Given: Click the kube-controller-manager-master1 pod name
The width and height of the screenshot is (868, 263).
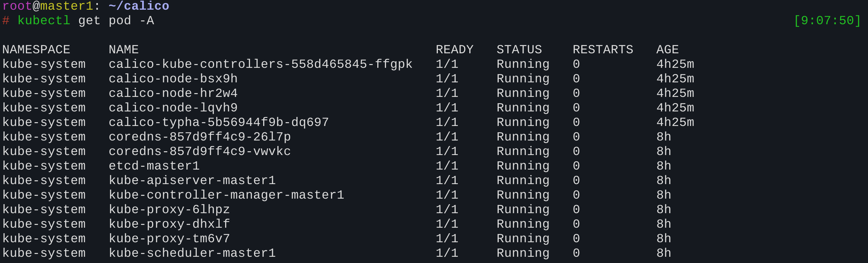Looking at the screenshot, I should click(226, 195).
